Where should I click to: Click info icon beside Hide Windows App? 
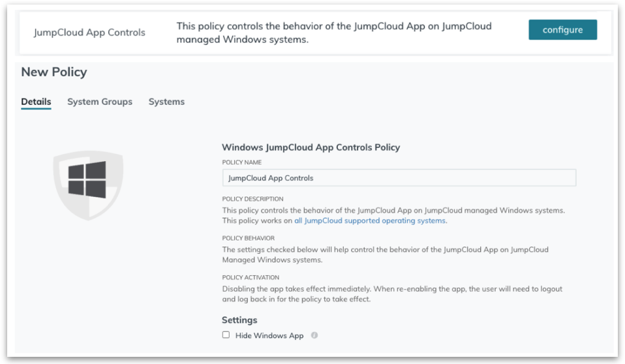point(314,336)
